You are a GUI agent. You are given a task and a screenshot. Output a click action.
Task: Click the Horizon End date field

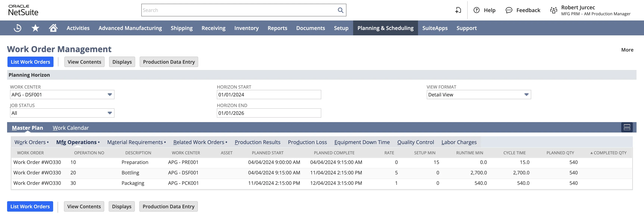coord(269,113)
